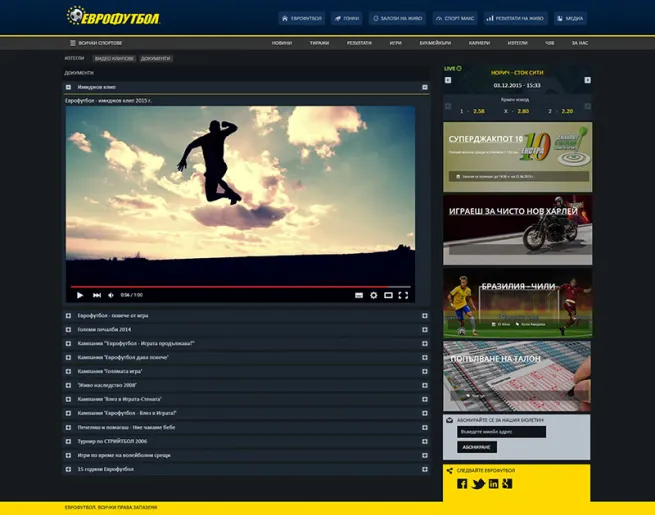This screenshot has height=515, width=655.
Task: Open ЕВРОФУТБОЛ home button in top bar
Action: [302, 18]
